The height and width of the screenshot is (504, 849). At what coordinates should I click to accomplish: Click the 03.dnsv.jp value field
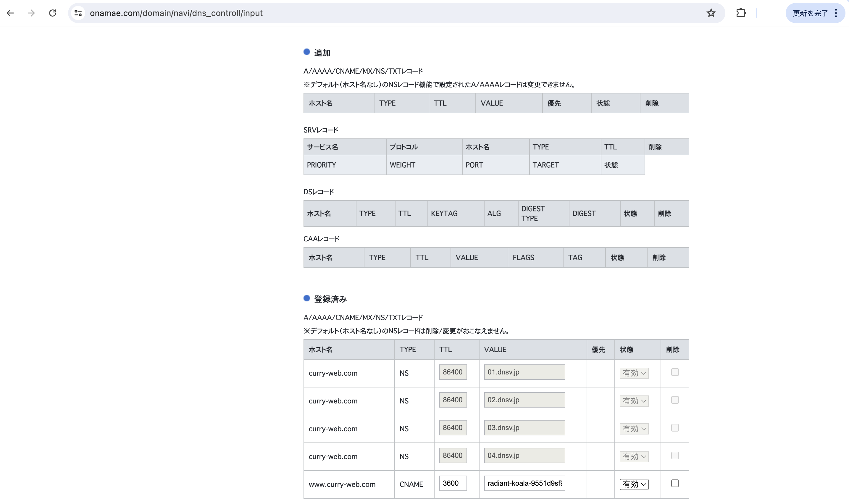[524, 428]
